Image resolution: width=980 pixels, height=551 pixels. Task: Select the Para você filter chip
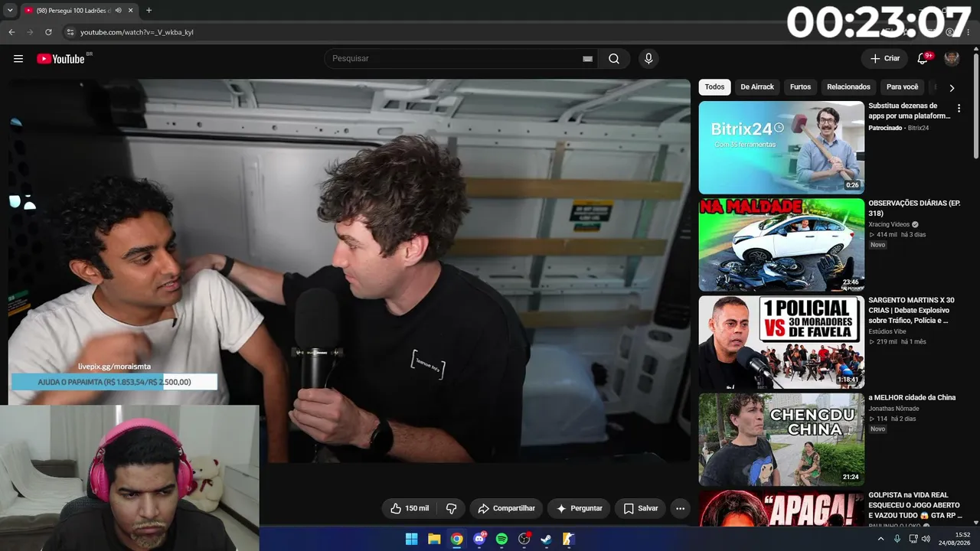[x=902, y=87]
